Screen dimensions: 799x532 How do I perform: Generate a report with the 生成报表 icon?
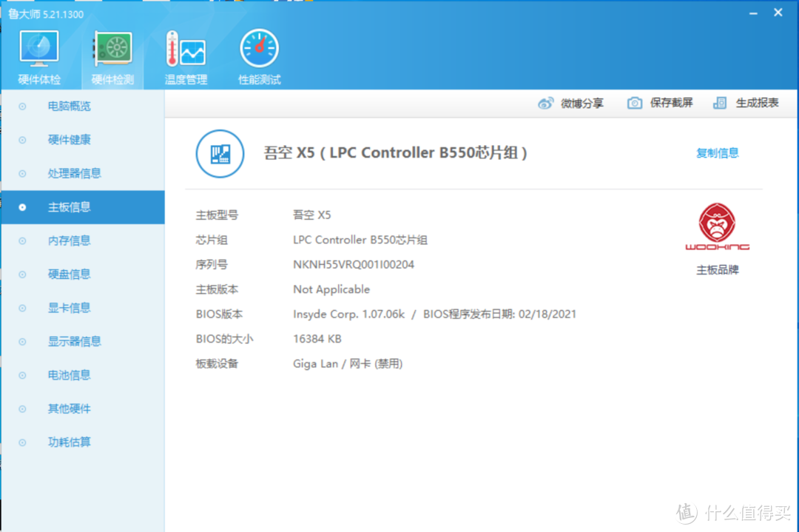[719, 103]
